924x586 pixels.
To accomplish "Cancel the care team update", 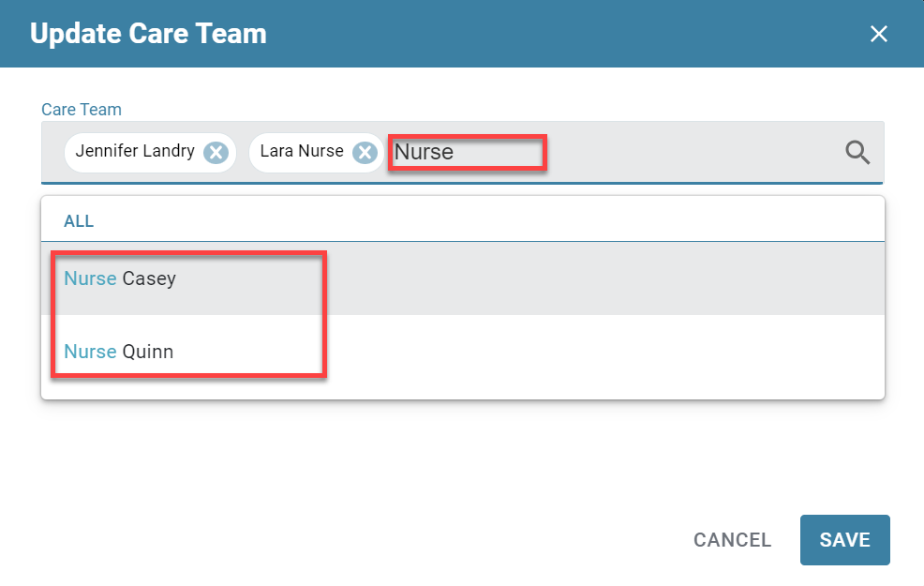I will [732, 539].
